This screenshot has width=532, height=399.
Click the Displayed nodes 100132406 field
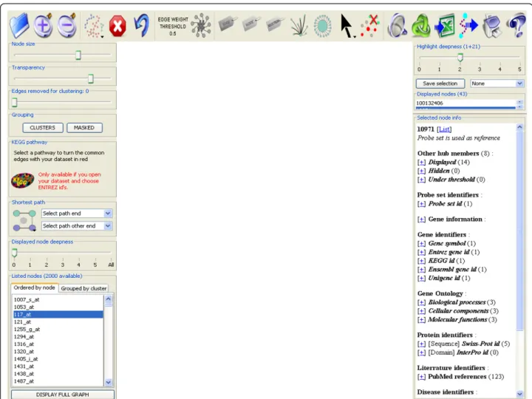465,103
